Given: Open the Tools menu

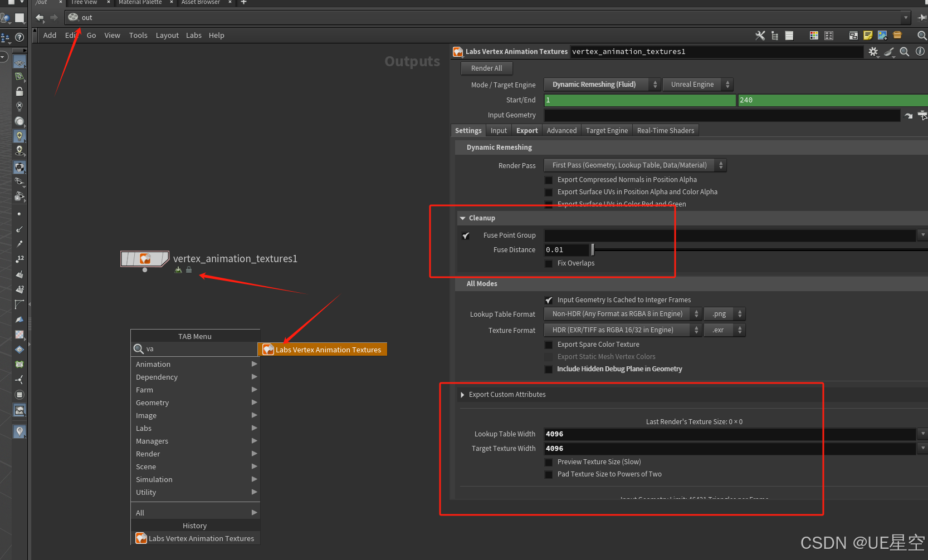Looking at the screenshot, I should [x=138, y=36].
